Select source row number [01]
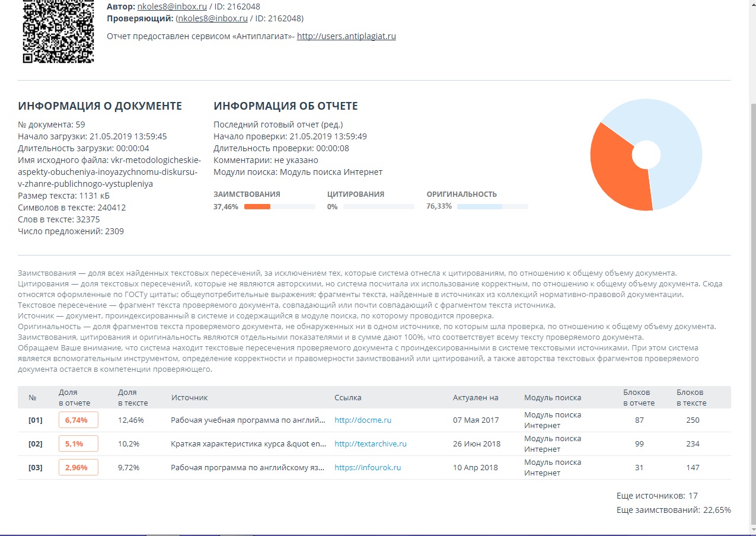The height and width of the screenshot is (536, 756). coord(36,420)
